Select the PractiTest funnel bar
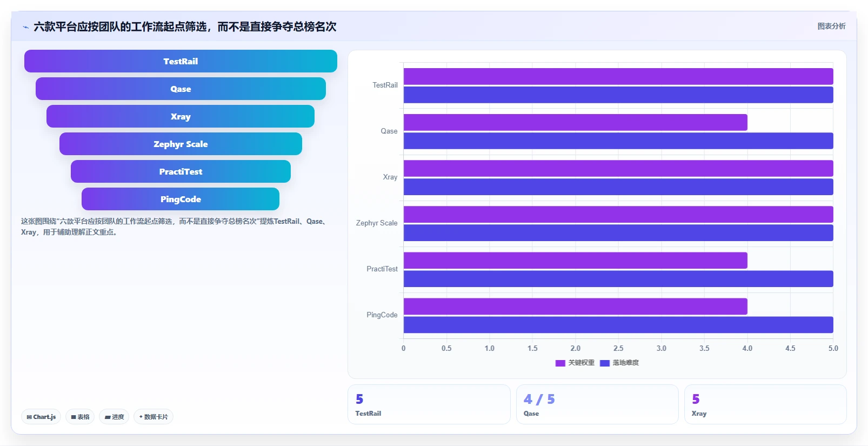The width and height of the screenshot is (868, 446). pyautogui.click(x=181, y=171)
